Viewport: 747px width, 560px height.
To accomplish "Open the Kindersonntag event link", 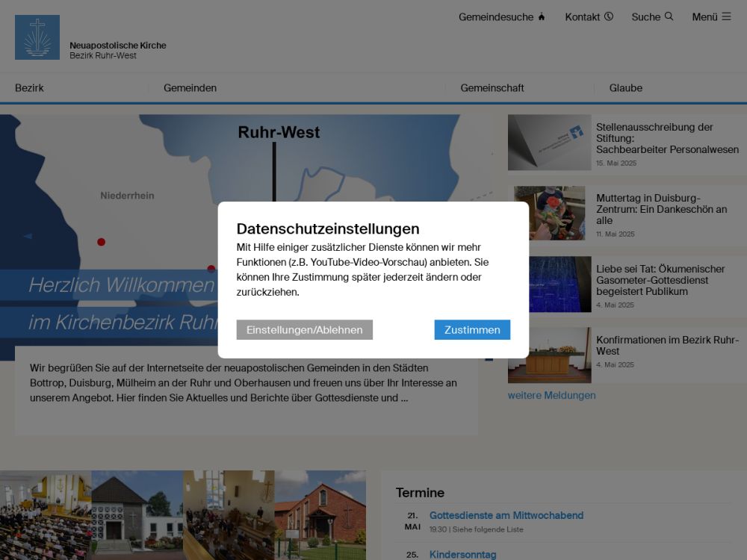I will coord(462,554).
